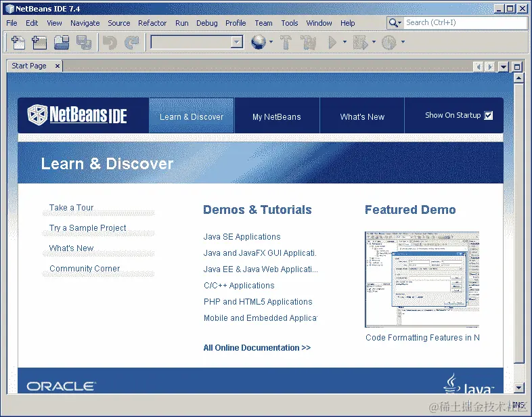Expand the Profile Project dropdown arrow

pos(403,42)
